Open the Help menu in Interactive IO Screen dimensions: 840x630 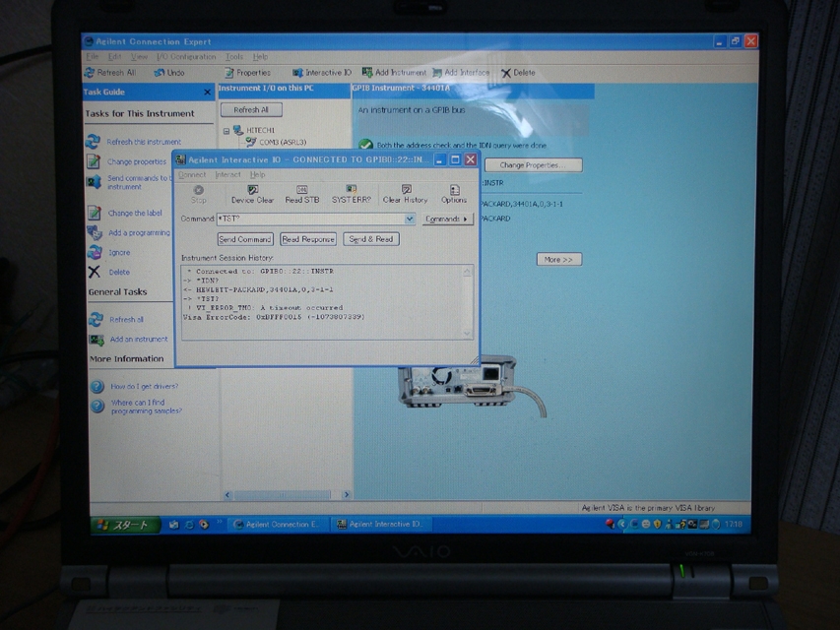coord(258,174)
